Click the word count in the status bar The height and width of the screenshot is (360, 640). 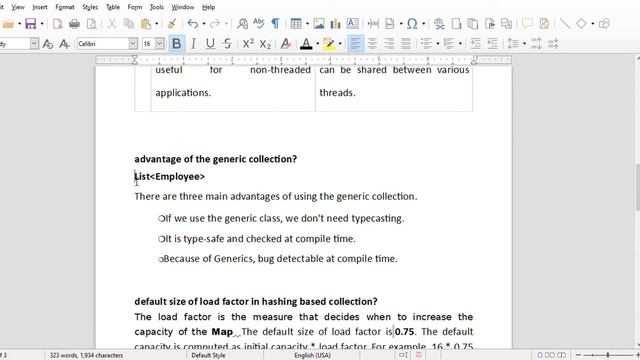(87, 355)
